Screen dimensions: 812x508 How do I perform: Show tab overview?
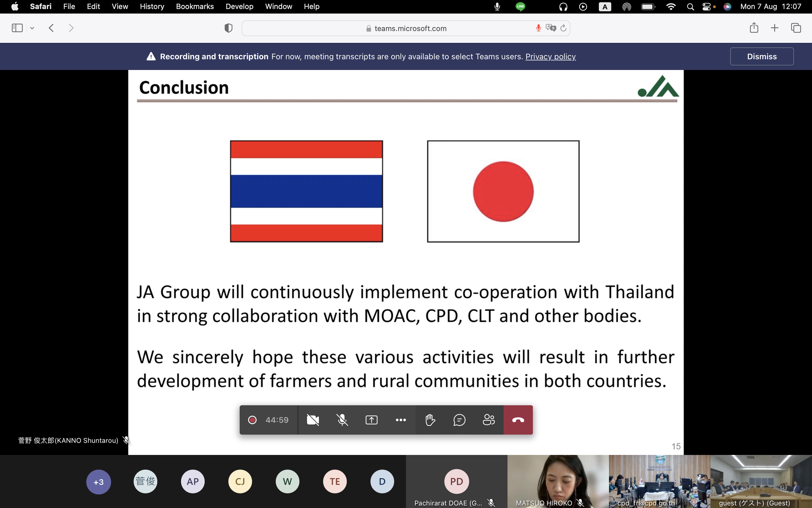click(x=796, y=28)
